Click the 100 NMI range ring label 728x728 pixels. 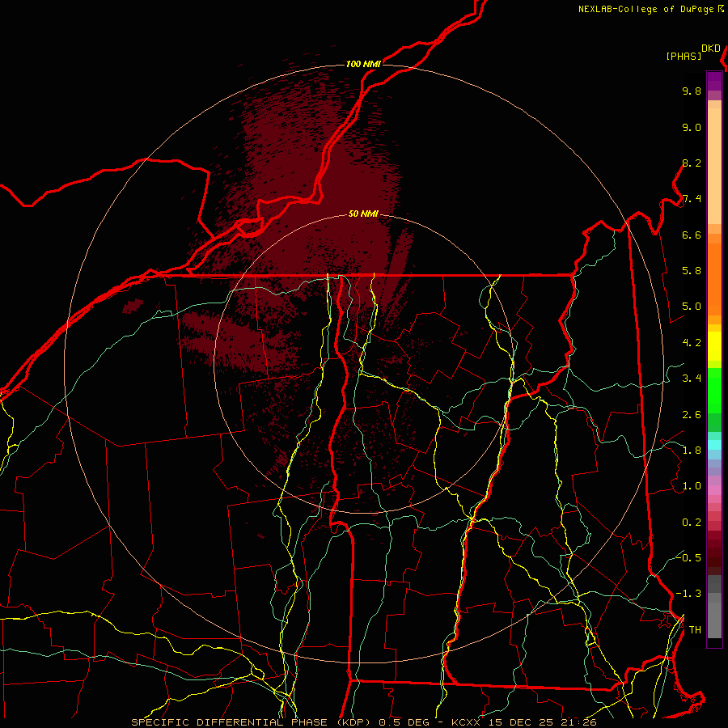tap(363, 64)
